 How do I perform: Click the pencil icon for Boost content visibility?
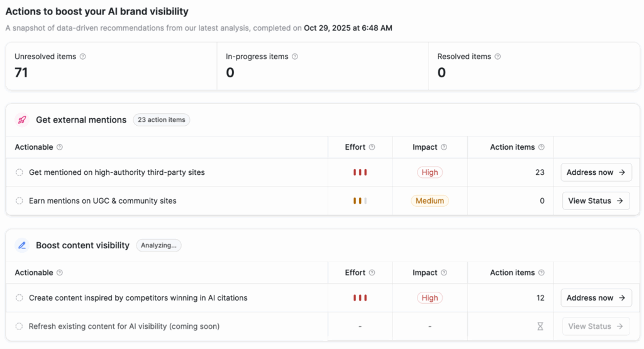click(x=22, y=245)
